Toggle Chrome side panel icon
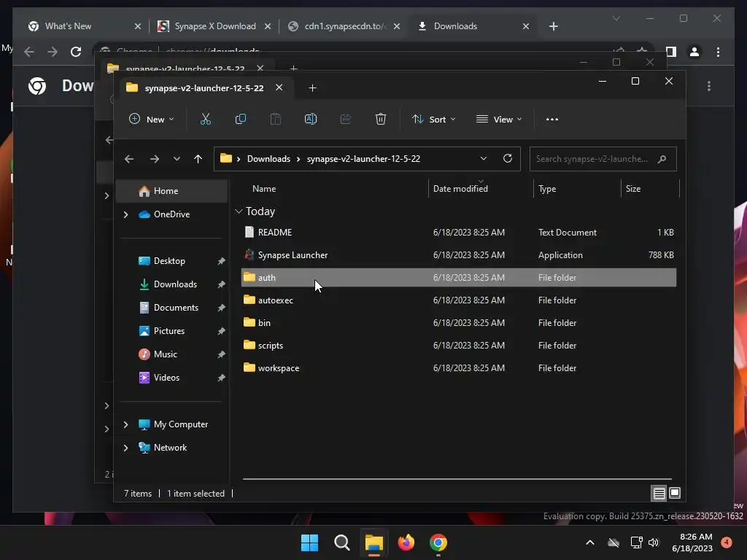747x560 pixels. pyautogui.click(x=671, y=52)
